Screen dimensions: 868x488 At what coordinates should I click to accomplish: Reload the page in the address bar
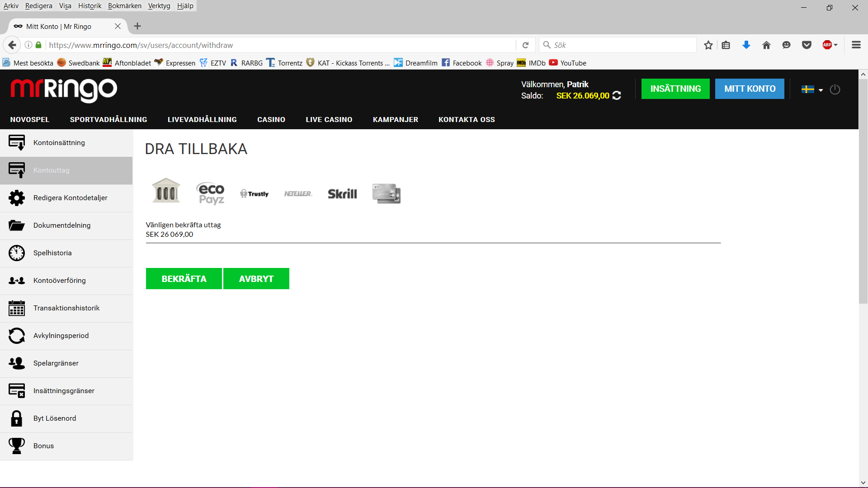tap(525, 45)
